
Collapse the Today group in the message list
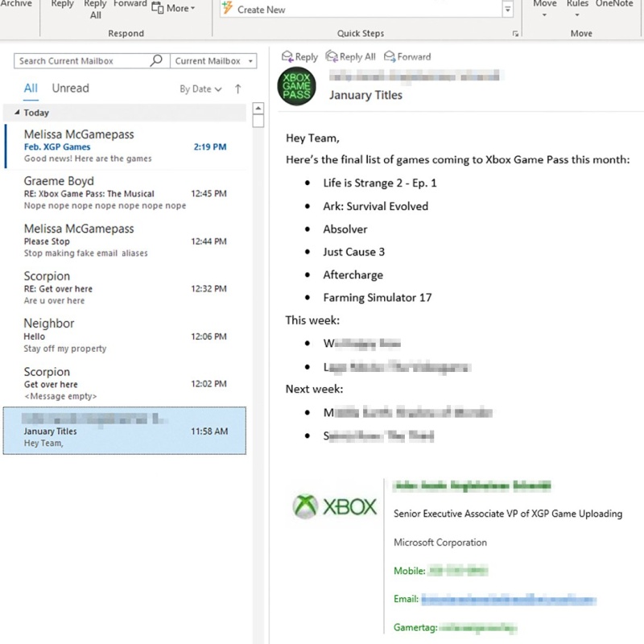point(18,113)
